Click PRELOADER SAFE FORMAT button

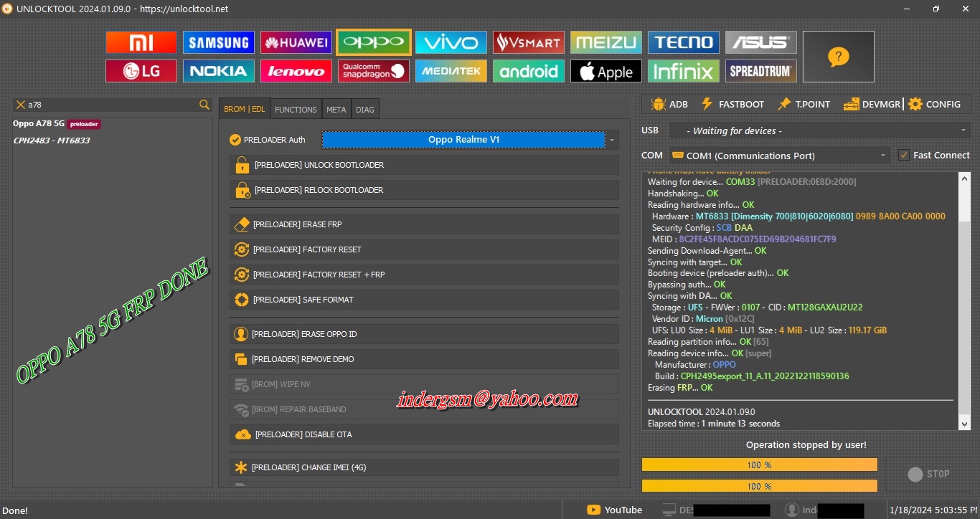click(424, 300)
